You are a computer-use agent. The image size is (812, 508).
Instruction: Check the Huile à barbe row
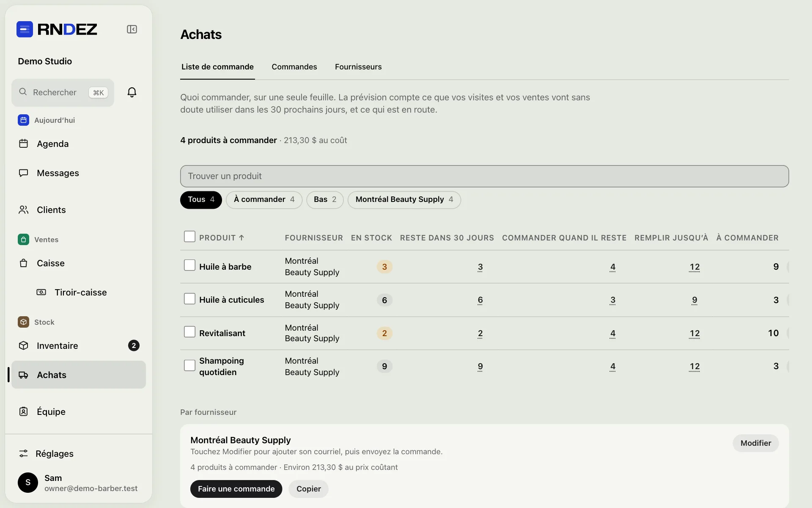[189, 265]
